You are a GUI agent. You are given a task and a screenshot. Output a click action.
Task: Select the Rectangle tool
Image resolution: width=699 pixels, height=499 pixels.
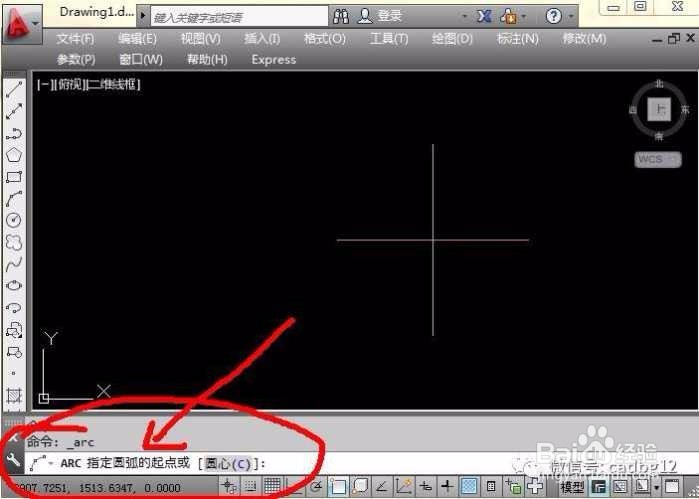pyautogui.click(x=13, y=177)
